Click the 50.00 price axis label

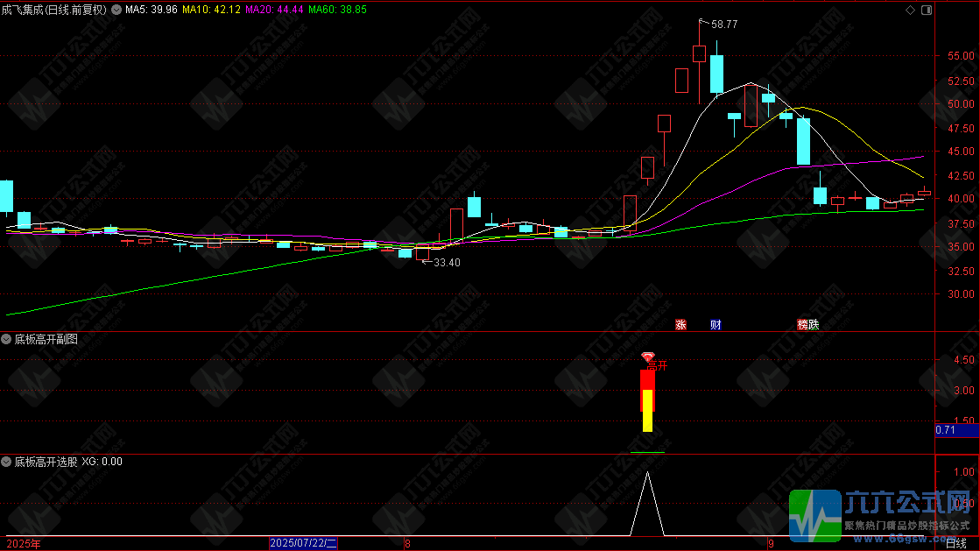click(x=962, y=104)
